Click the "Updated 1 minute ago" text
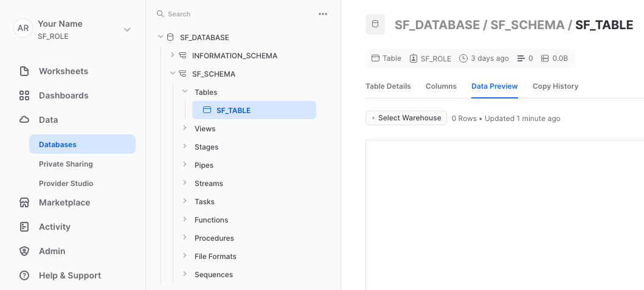This screenshot has width=644, height=290. click(522, 119)
